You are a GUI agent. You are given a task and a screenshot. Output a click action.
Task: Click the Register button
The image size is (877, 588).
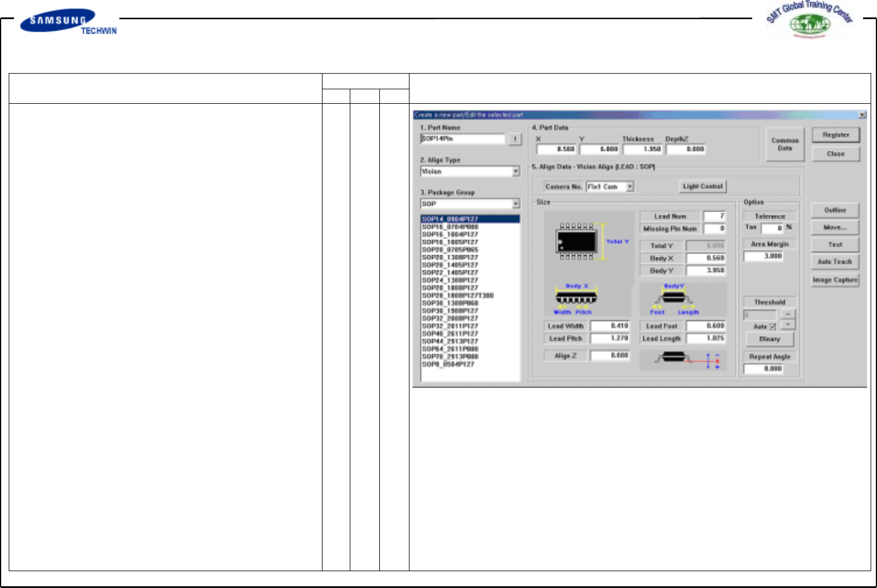[836, 135]
